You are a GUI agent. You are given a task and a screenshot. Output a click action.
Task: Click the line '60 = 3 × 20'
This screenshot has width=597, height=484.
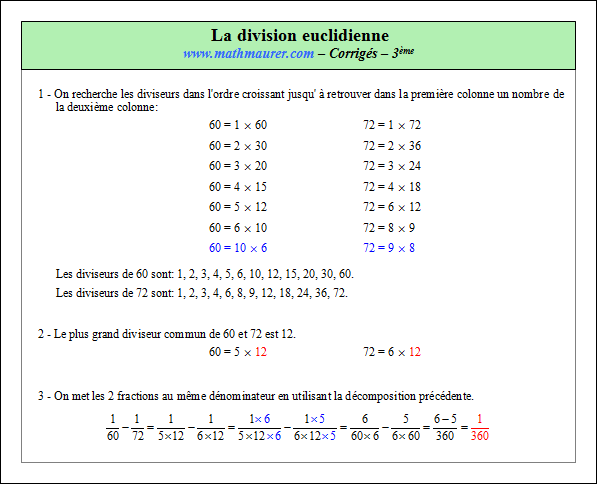[x=238, y=166]
